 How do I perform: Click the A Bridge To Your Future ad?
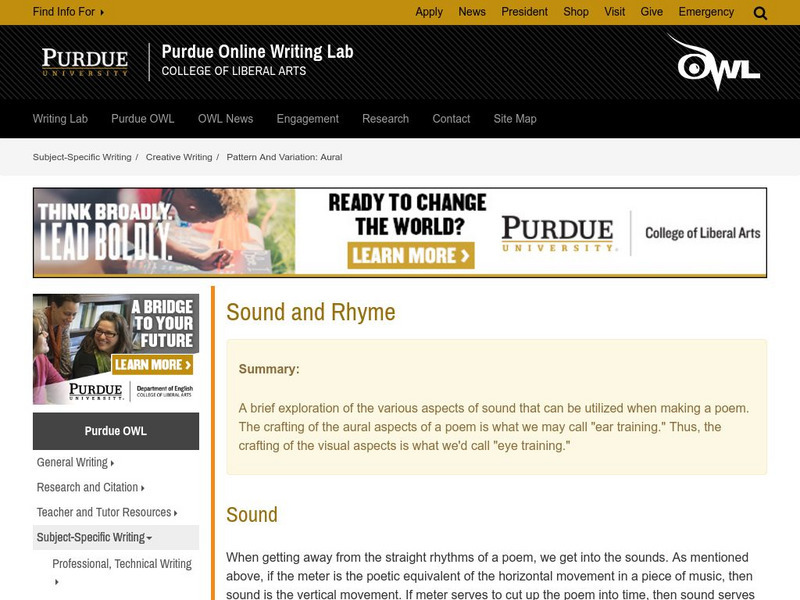click(116, 349)
